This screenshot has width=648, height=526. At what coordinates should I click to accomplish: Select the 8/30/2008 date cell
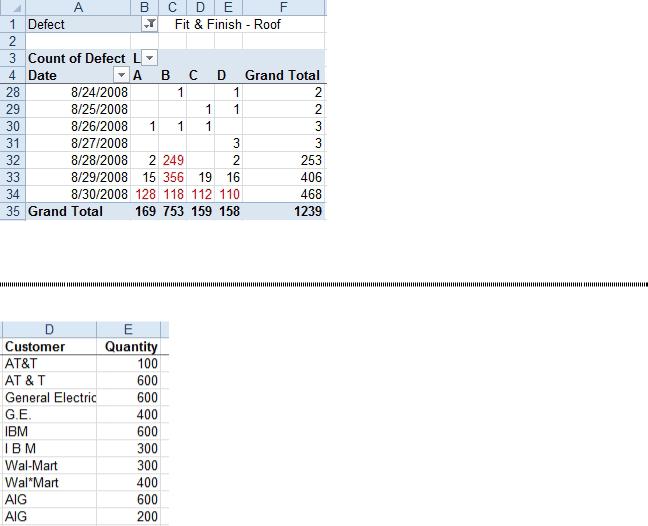click(78, 194)
